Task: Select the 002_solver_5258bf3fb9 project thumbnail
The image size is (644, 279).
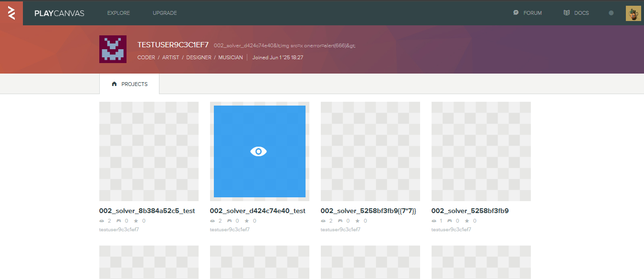Action: [x=481, y=151]
